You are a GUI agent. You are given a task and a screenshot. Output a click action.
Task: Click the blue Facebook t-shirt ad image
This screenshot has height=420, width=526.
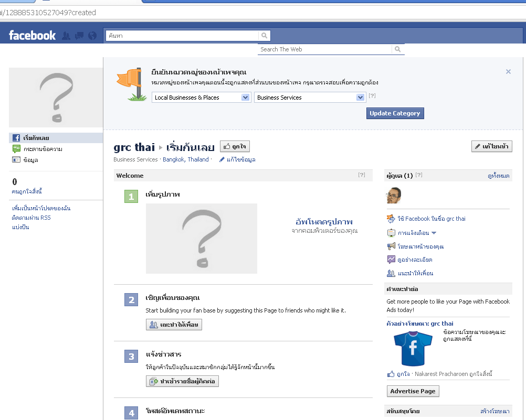tap(413, 348)
